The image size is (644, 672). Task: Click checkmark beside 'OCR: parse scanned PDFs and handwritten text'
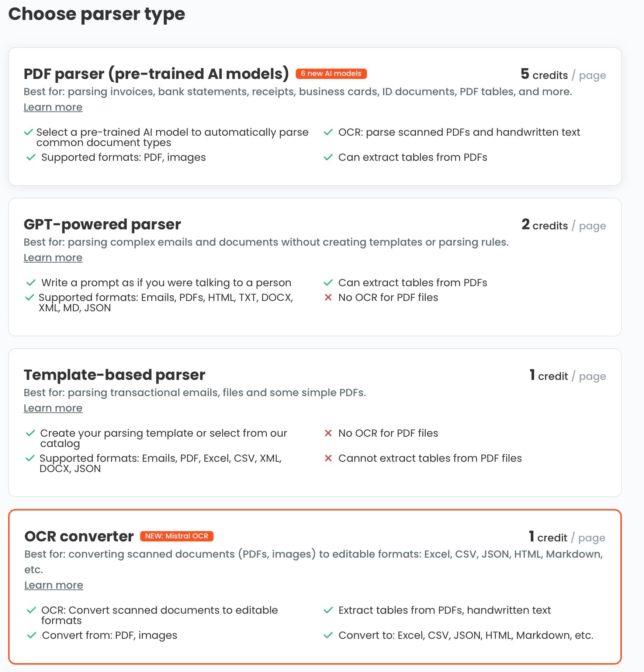coord(328,132)
